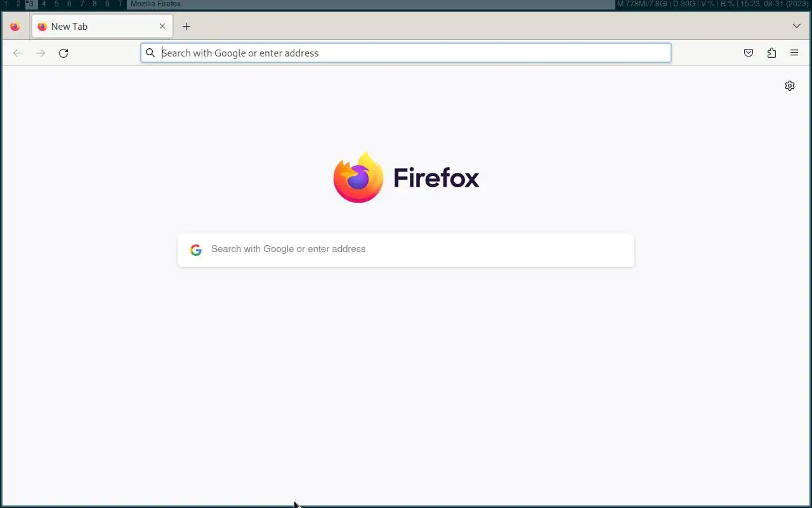The image size is (812, 508).
Task: Click the Firefox logo on the page
Action: point(406,178)
